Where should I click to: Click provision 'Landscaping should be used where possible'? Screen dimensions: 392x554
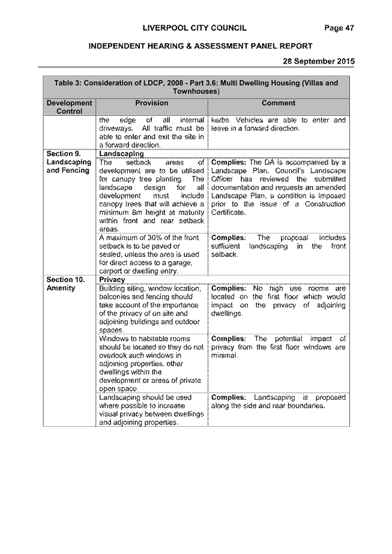152,410
